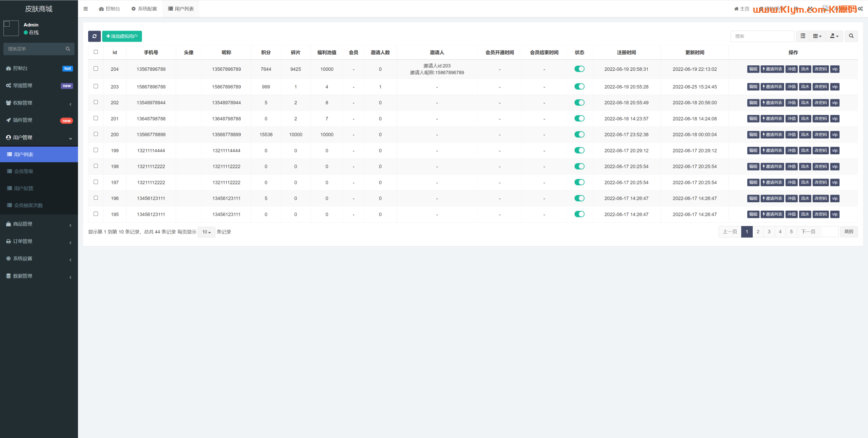Check the row checkbox for user 201
The image size is (868, 438).
pos(96,118)
